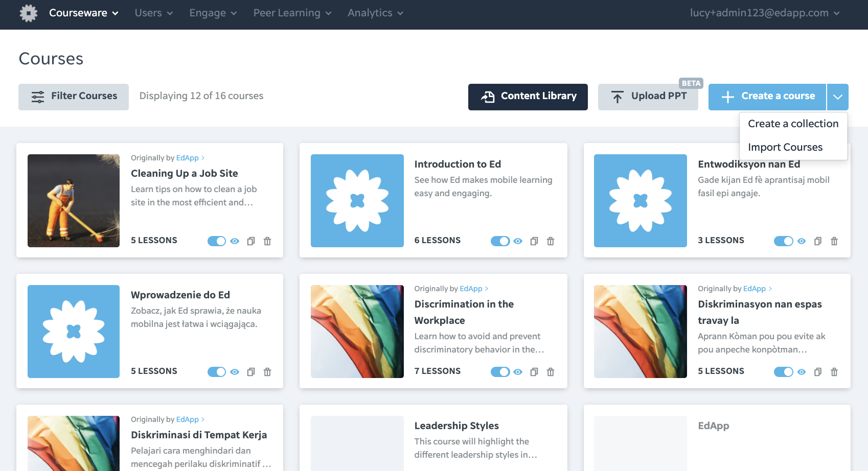
Task: Click eye icon on Discrimination in the Workplace
Action: click(x=518, y=372)
